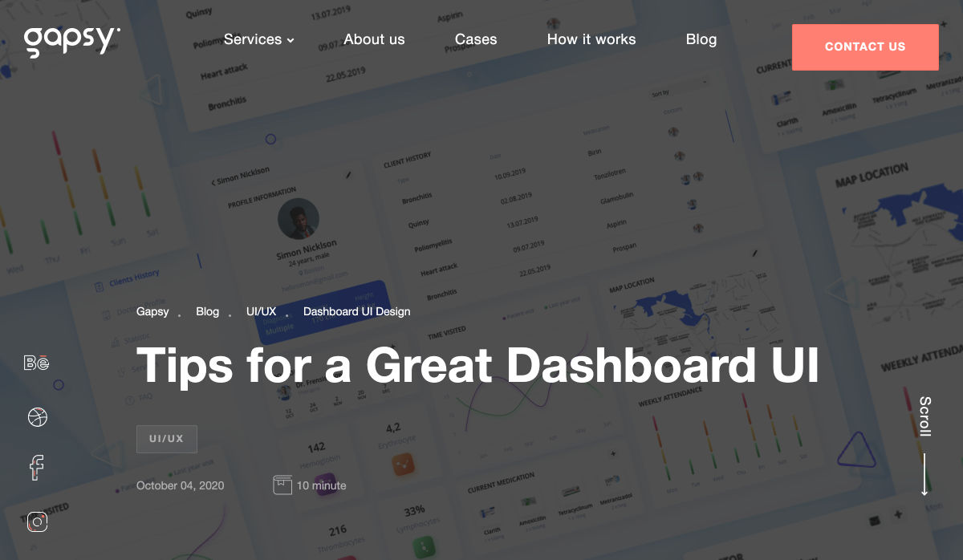963x560 pixels.
Task: Open How it works page
Action: [x=591, y=39]
